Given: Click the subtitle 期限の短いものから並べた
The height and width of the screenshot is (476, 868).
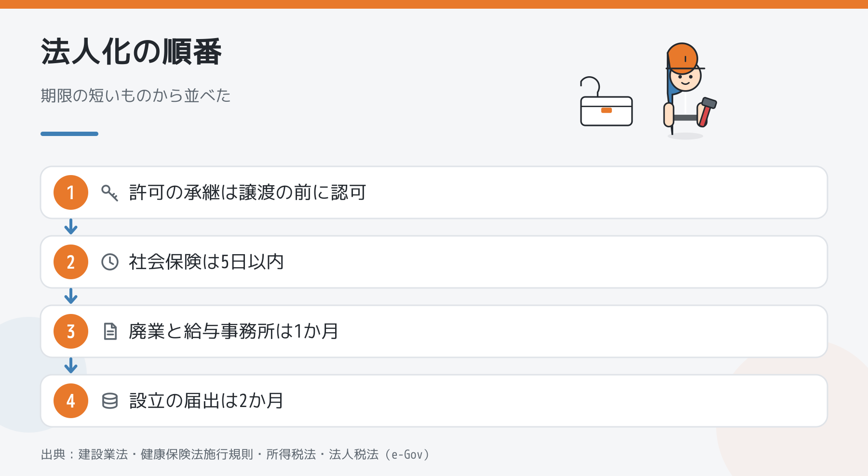Looking at the screenshot, I should click(x=136, y=95).
